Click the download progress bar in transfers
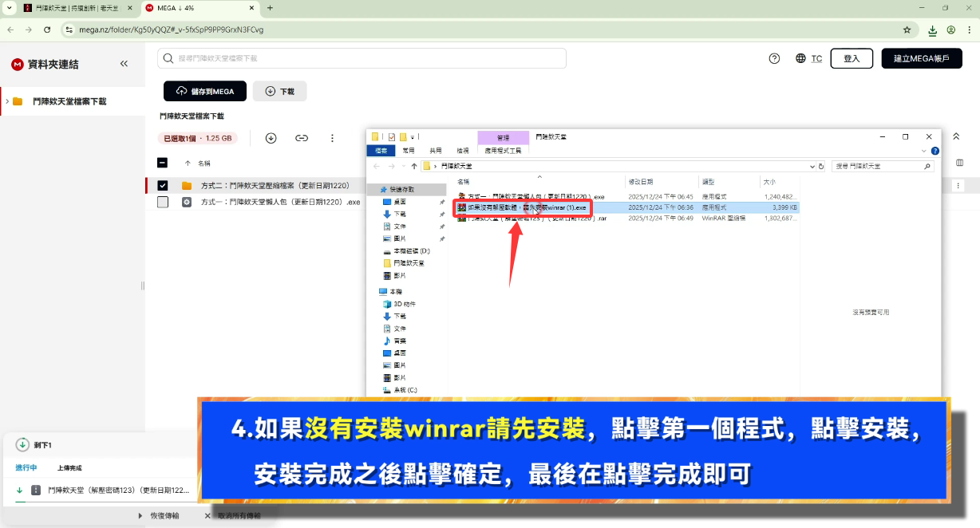Image resolution: width=980 pixels, height=528 pixels. click(x=104, y=501)
